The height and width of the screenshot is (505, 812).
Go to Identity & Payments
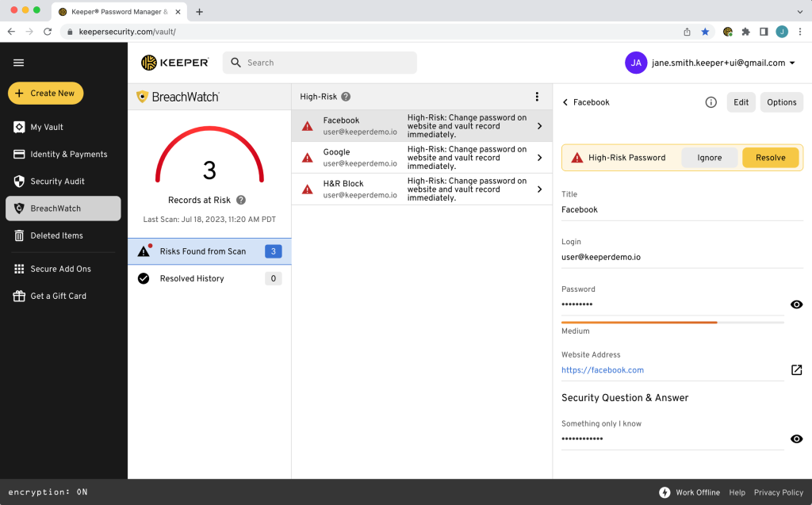(63, 154)
